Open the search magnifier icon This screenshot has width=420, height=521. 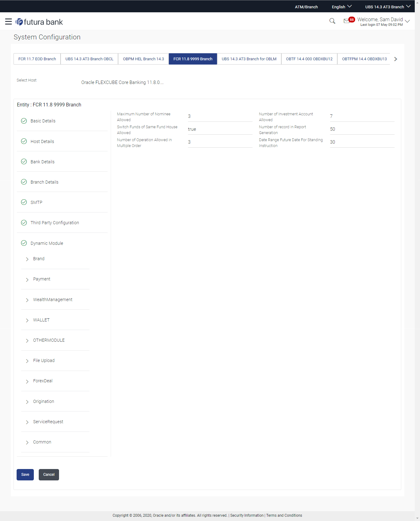(332, 21)
